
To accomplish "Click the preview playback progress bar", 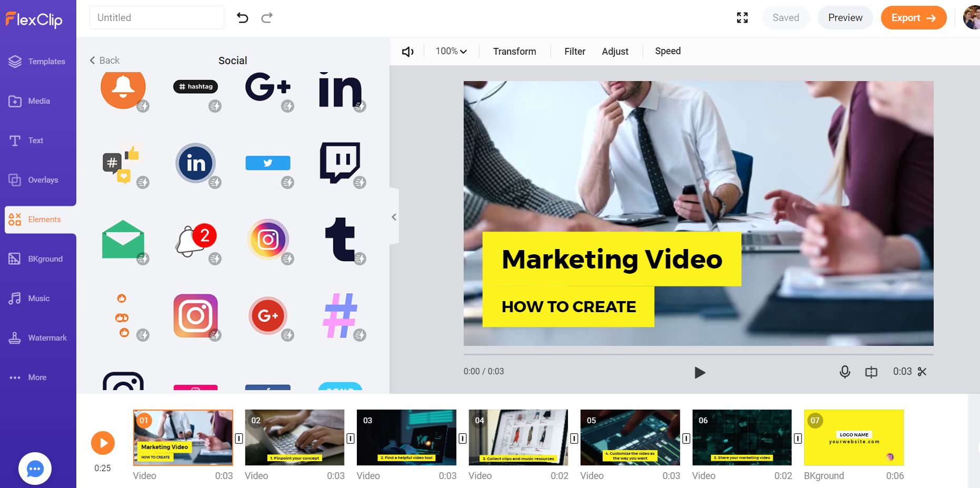I will (x=698, y=354).
